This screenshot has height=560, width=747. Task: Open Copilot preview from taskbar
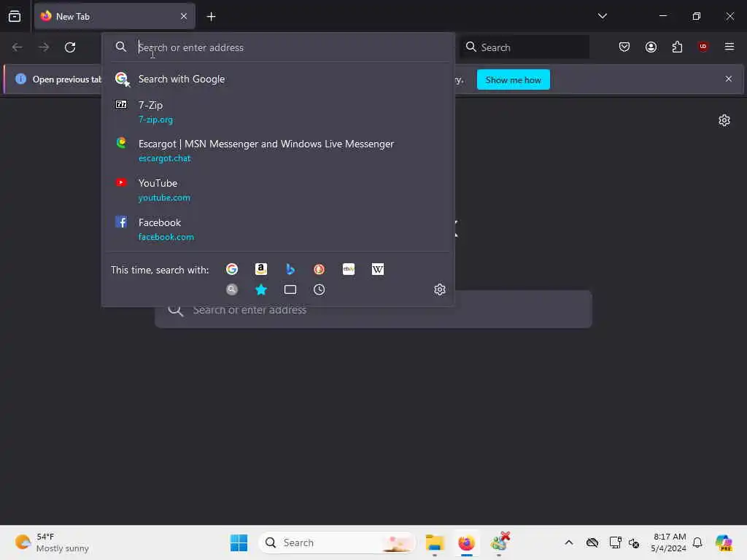724,542
